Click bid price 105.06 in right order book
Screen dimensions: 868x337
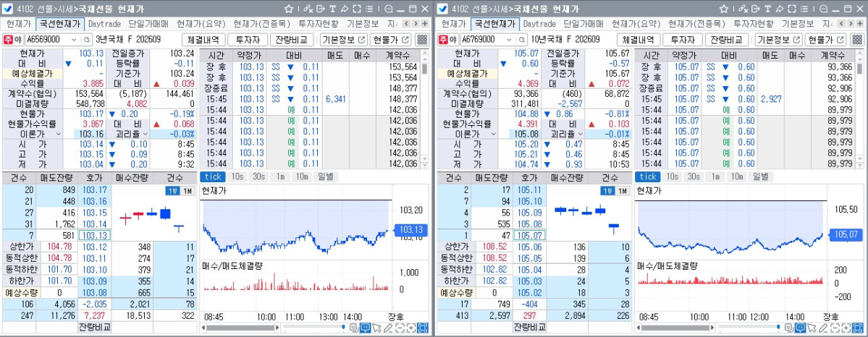529,247
